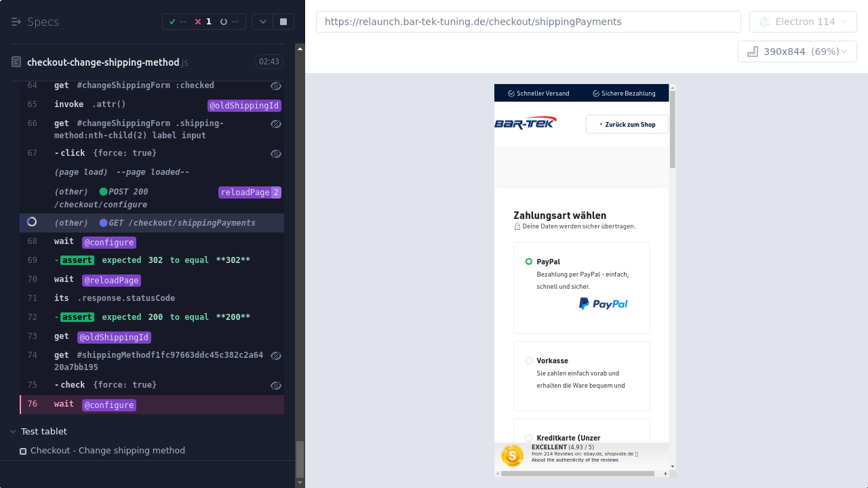The width and height of the screenshot is (868, 488).
Task: Select the PayPal payment radio button
Action: click(x=529, y=262)
